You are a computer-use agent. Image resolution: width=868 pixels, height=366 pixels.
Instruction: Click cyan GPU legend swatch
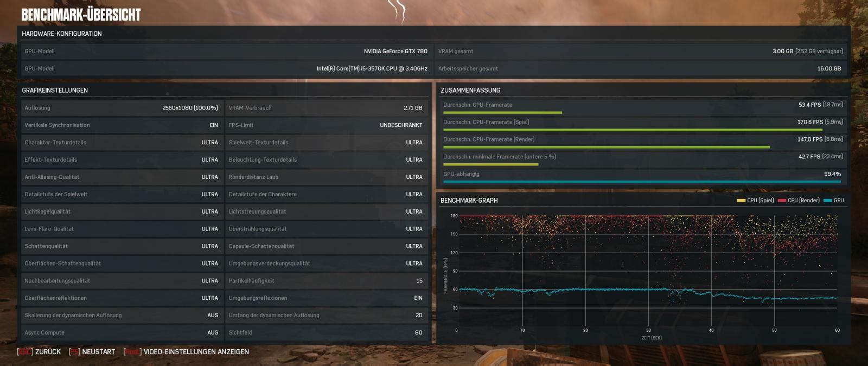pyautogui.click(x=827, y=201)
